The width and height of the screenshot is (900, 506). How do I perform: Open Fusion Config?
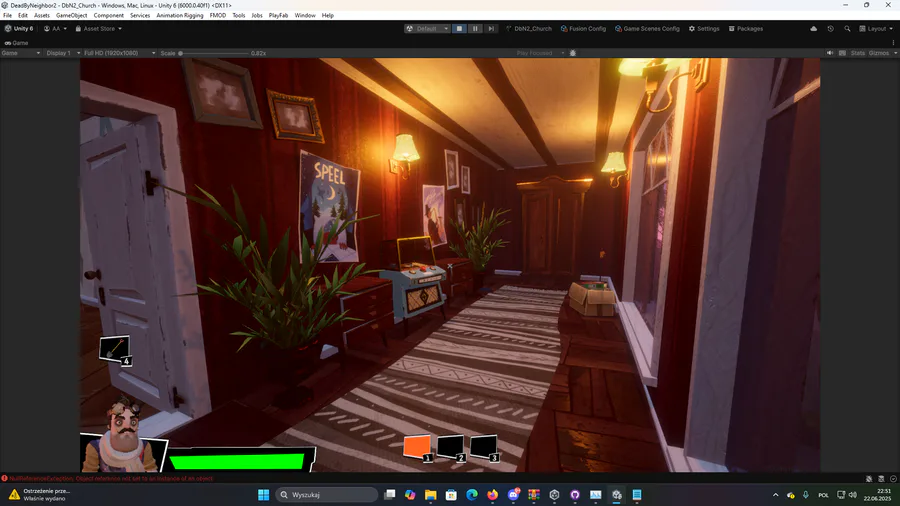pyautogui.click(x=583, y=29)
